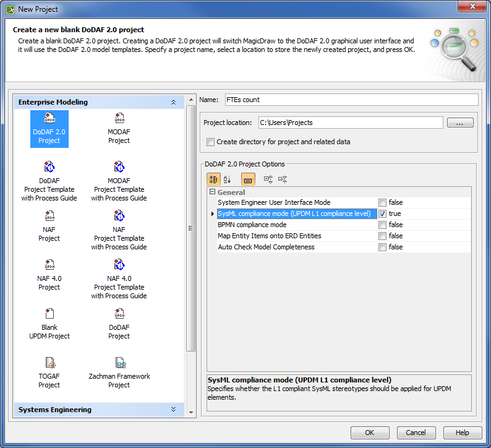Open Help for New Project dialog
This screenshot has height=448, width=491.
pos(463,433)
